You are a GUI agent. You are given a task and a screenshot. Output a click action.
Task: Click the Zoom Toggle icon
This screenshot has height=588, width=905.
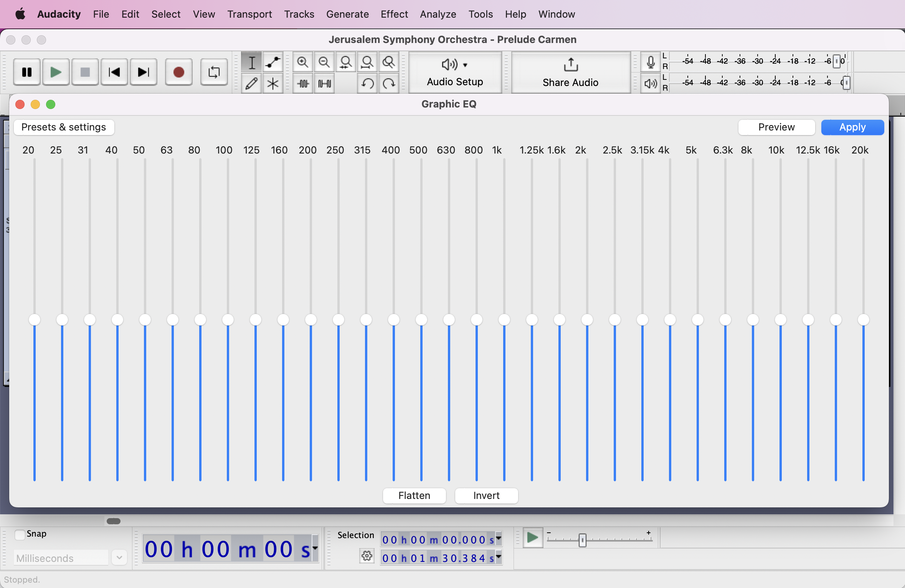pos(389,62)
